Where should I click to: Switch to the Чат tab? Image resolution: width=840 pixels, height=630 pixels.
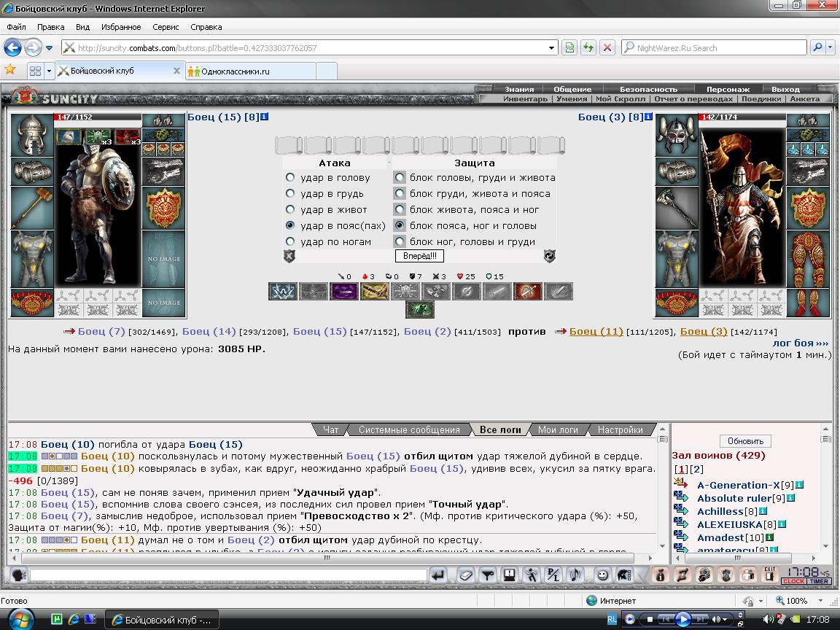[330, 429]
